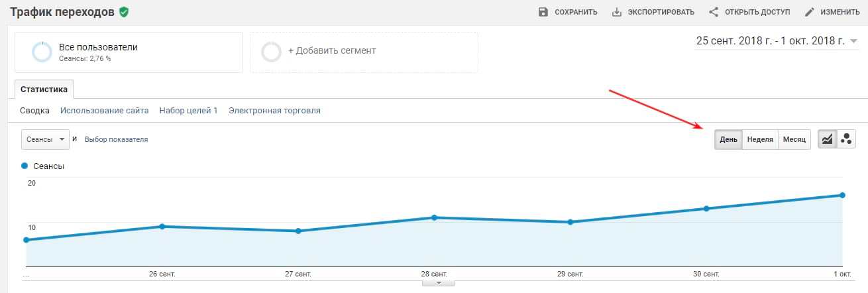
Task: Click Выбор показателя link
Action: [x=116, y=139]
